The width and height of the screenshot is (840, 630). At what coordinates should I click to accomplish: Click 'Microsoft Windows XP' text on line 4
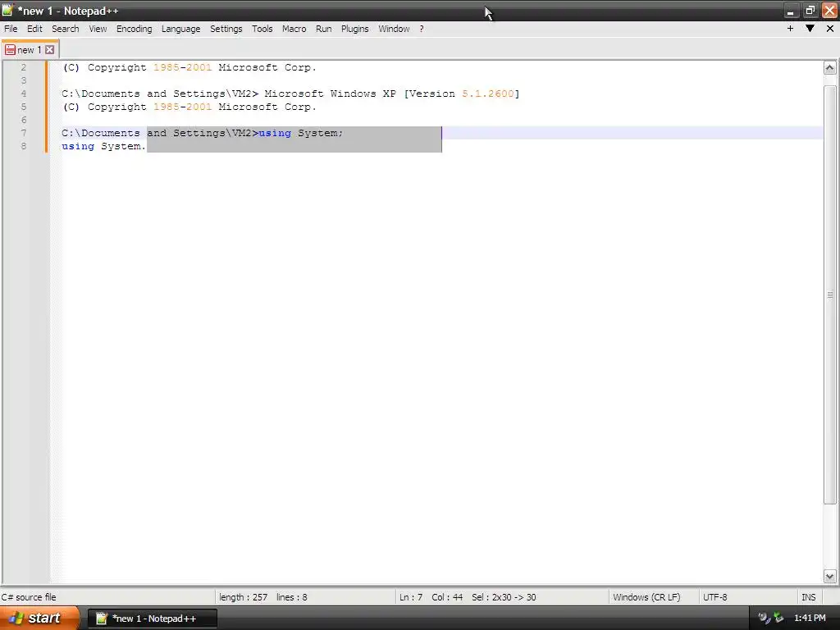(330, 94)
